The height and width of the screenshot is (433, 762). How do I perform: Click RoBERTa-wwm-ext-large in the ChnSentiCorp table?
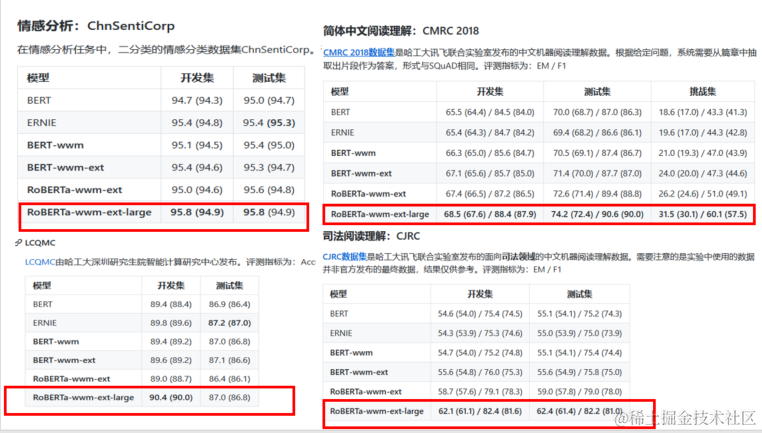89,212
